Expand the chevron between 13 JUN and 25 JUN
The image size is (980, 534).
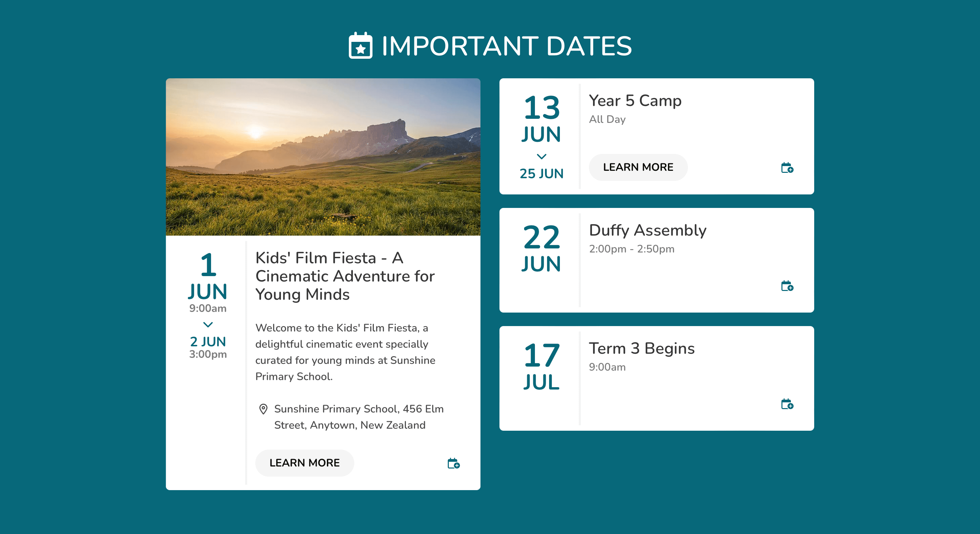tap(542, 156)
